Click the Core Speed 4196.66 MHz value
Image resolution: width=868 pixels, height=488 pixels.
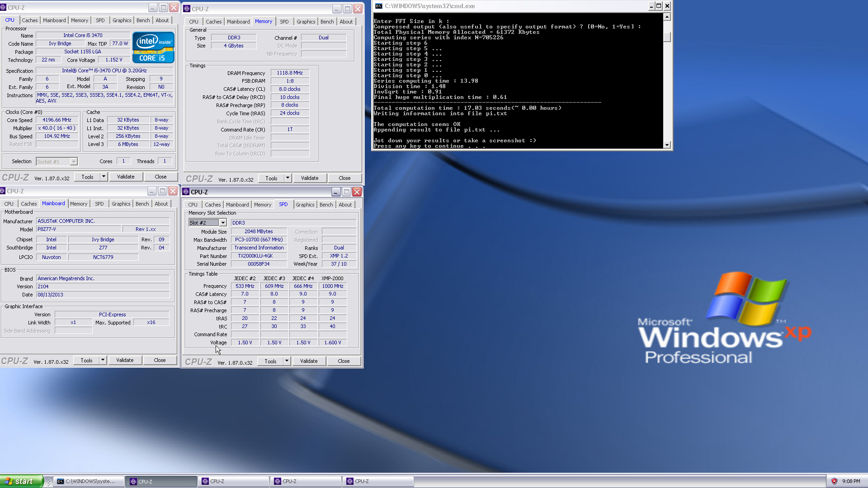coord(57,120)
